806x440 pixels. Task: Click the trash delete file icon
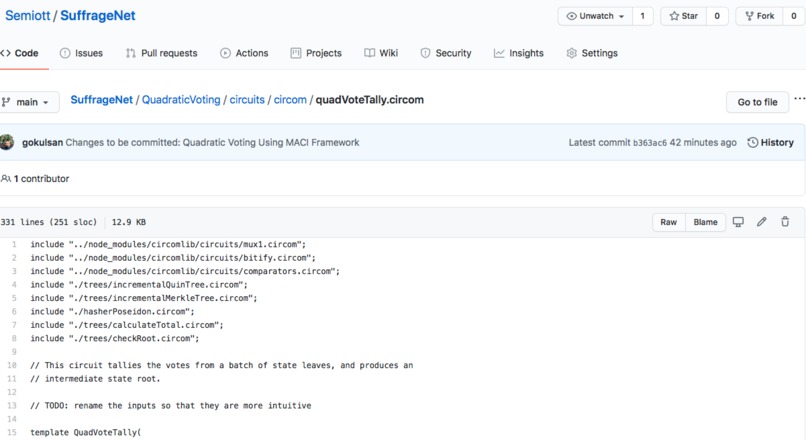tap(785, 222)
